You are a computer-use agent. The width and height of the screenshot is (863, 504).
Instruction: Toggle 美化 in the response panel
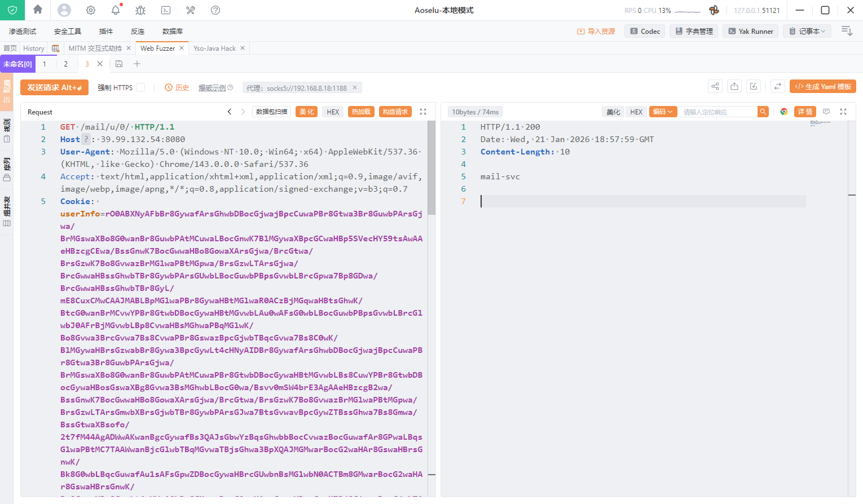(x=613, y=112)
